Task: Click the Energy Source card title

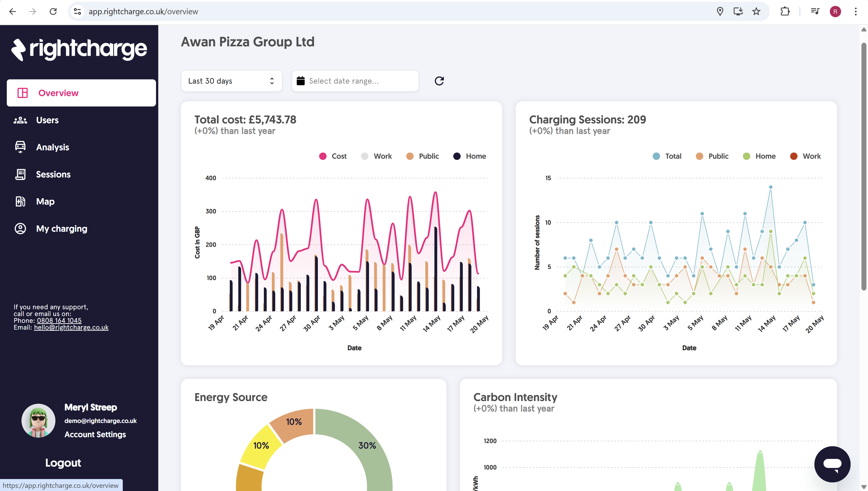Action: [231, 397]
